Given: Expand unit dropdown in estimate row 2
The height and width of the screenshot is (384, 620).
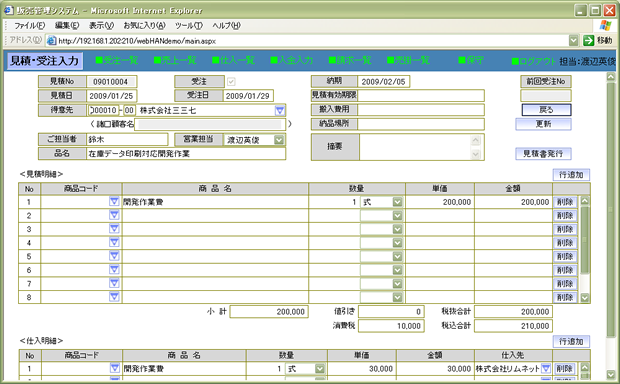Looking at the screenshot, I should (397, 216).
